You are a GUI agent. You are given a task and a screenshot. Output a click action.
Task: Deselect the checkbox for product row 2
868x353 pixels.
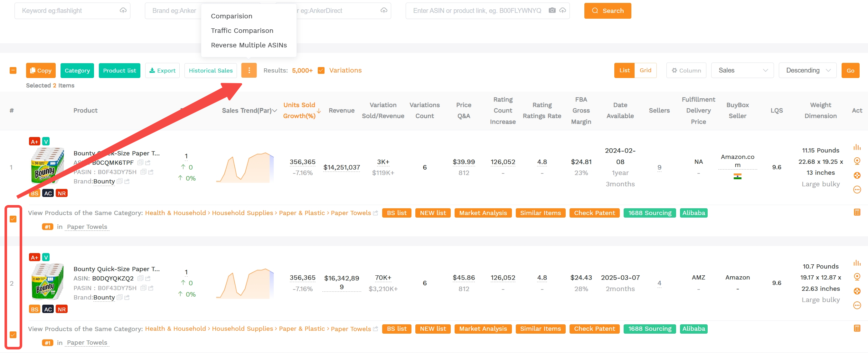[x=13, y=335]
